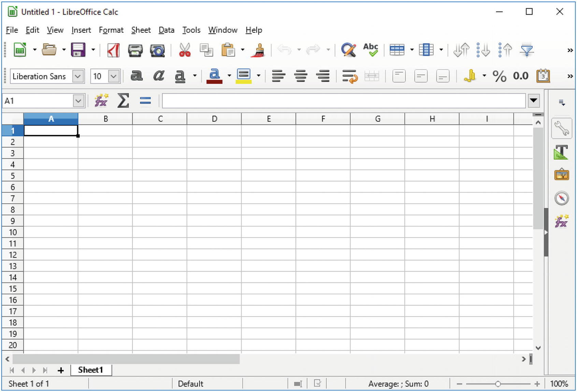Viewport: 577px width, 392px height.
Task: Apply AutoFilter funnel icon
Action: click(x=527, y=50)
